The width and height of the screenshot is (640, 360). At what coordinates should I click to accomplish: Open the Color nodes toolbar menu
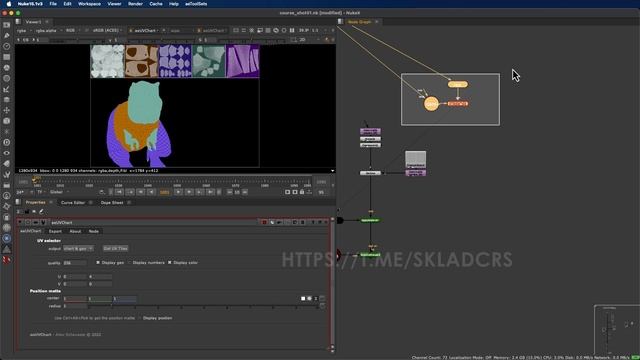click(7, 67)
